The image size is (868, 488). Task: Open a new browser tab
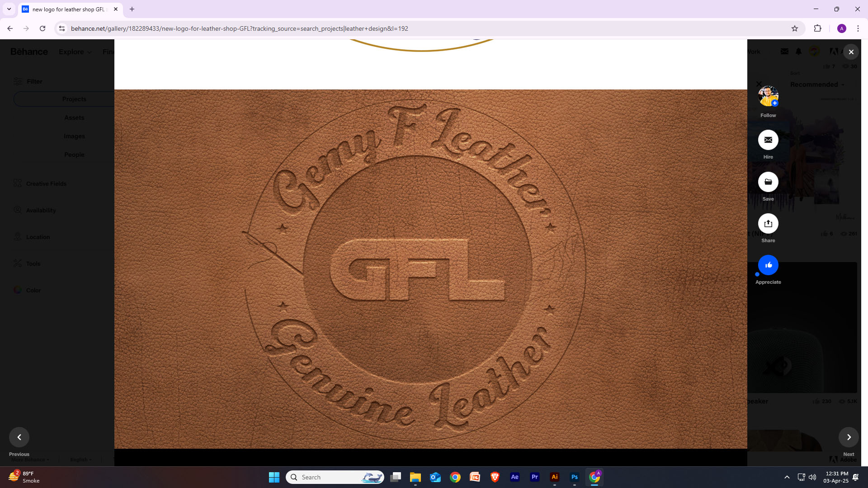coord(132,9)
